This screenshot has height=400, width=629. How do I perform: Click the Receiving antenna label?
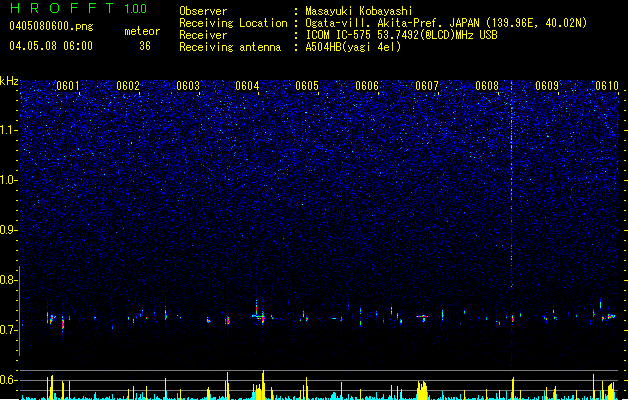[230, 47]
